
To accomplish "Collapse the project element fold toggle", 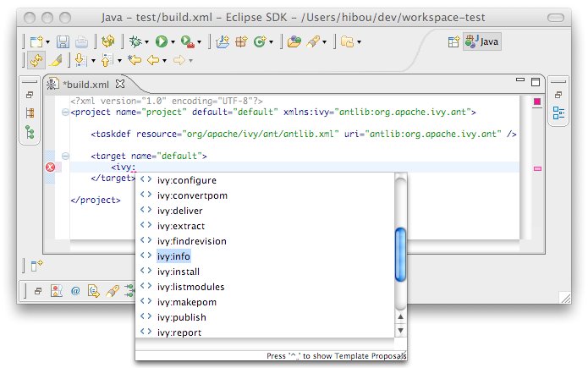I will coord(66,112).
